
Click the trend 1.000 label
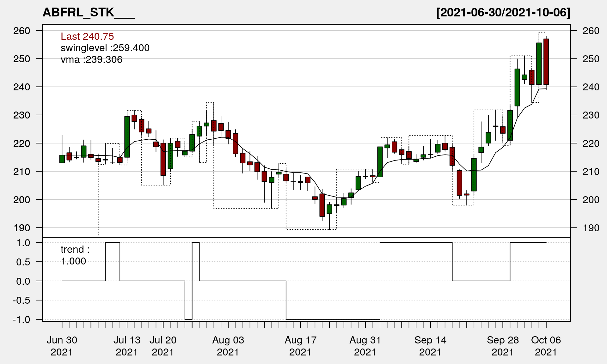point(75,255)
